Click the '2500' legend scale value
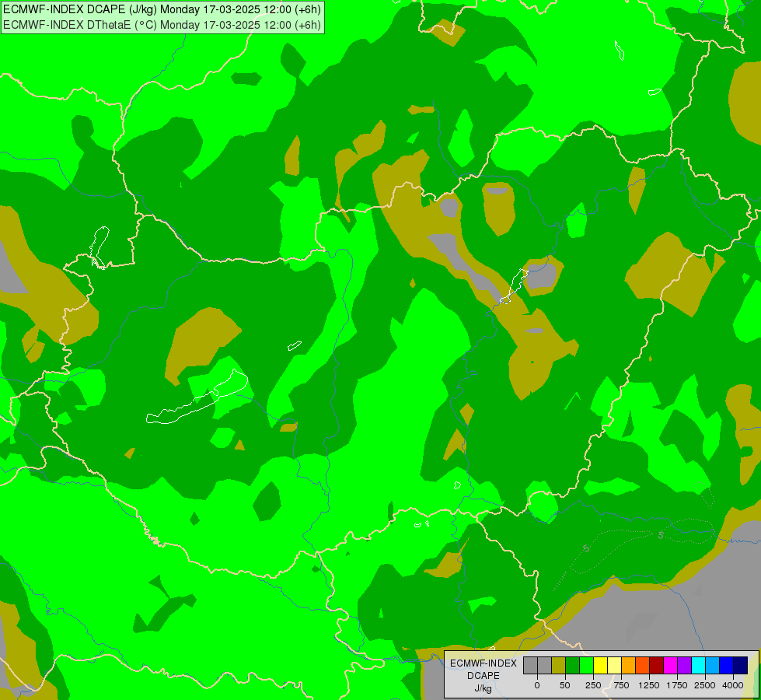 [705, 685]
